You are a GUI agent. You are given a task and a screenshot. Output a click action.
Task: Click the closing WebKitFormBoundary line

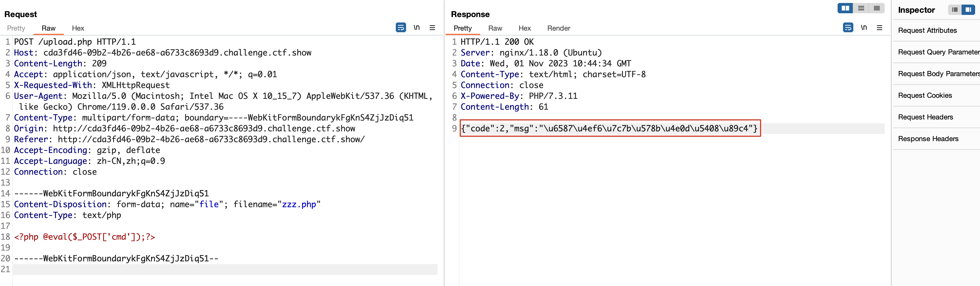point(116,259)
